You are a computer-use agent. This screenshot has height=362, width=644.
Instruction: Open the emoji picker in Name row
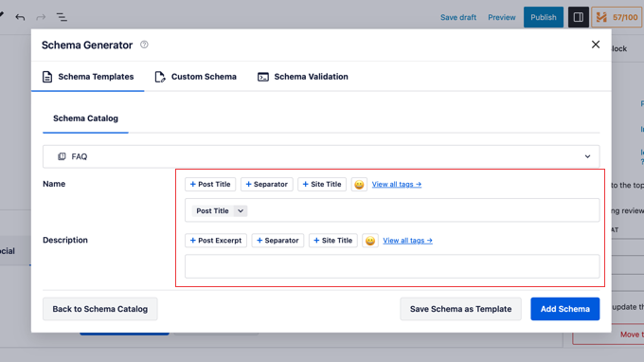[x=359, y=185]
